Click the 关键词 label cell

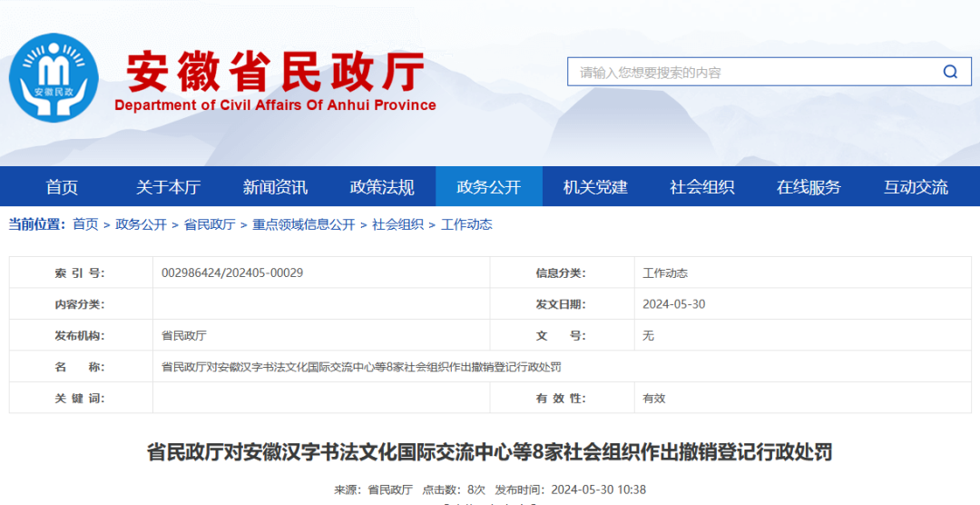(81, 398)
